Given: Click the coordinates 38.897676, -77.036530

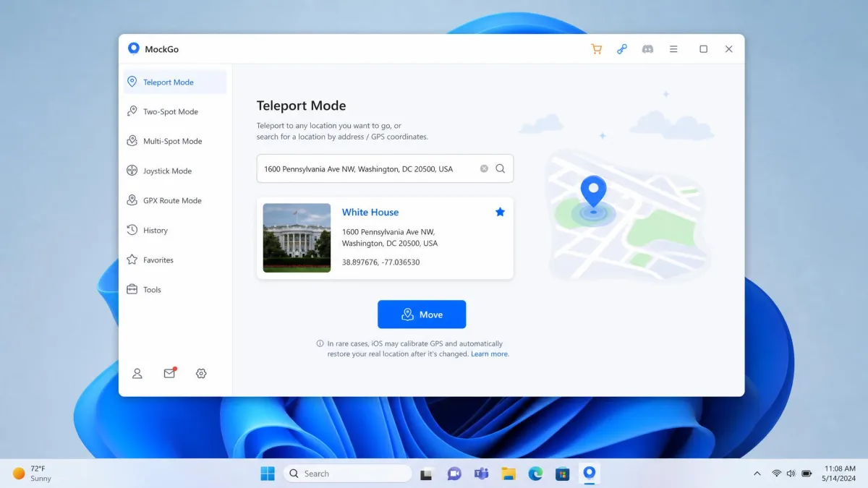Looking at the screenshot, I should pos(380,262).
